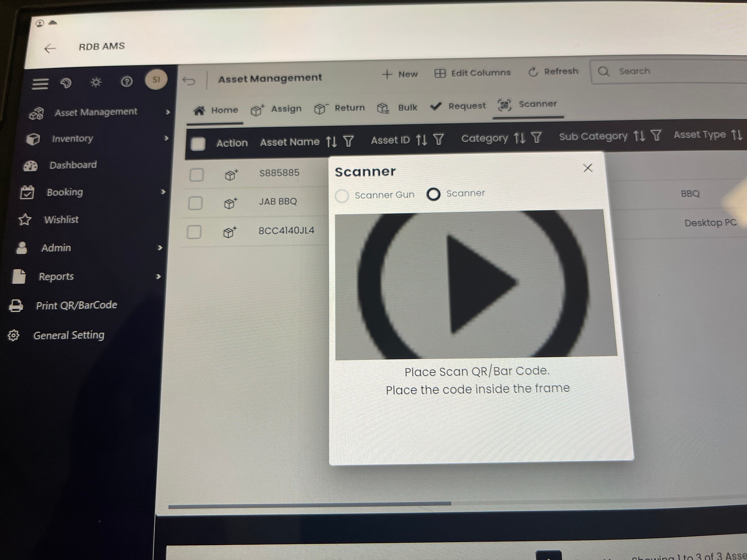
Task: Tick the checkbox next to JAB BBQ
Action: (195, 203)
